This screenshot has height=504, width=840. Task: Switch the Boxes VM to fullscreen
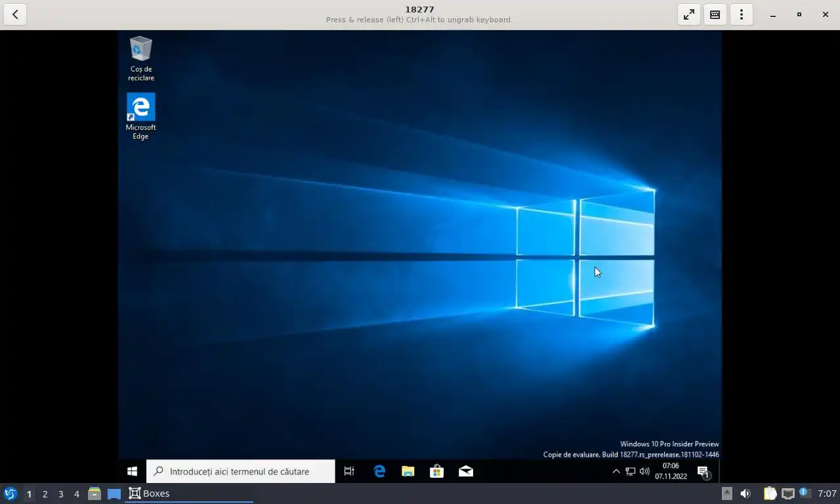[x=688, y=14]
